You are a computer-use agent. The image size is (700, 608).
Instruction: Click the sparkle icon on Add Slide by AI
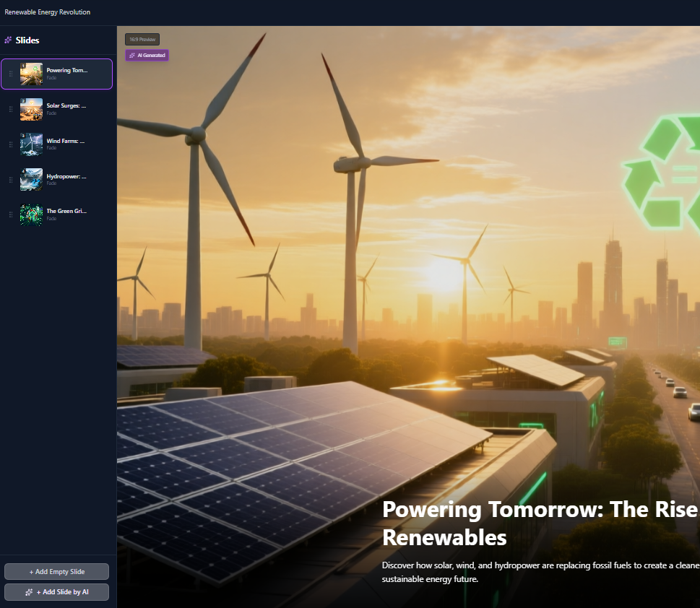[x=29, y=592]
